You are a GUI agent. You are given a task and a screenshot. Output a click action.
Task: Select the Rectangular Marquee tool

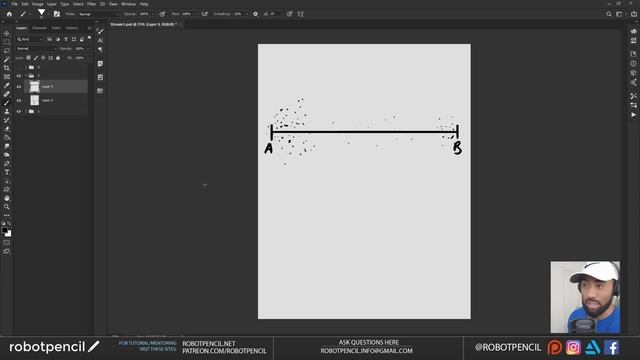(x=7, y=42)
